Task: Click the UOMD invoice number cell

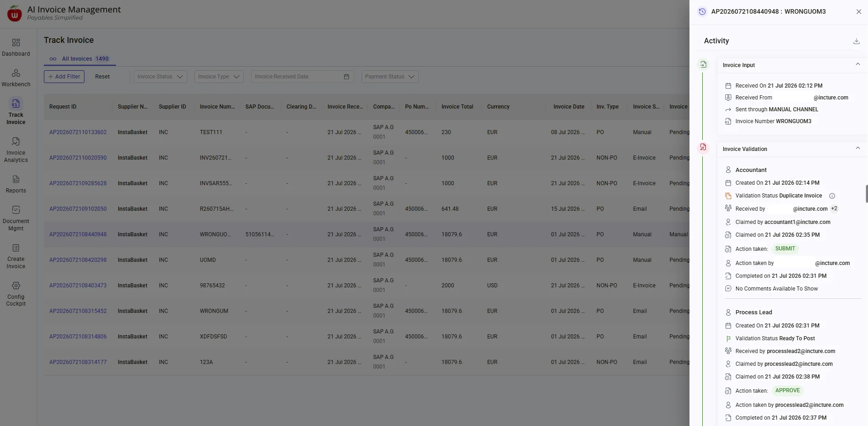Action: click(208, 260)
